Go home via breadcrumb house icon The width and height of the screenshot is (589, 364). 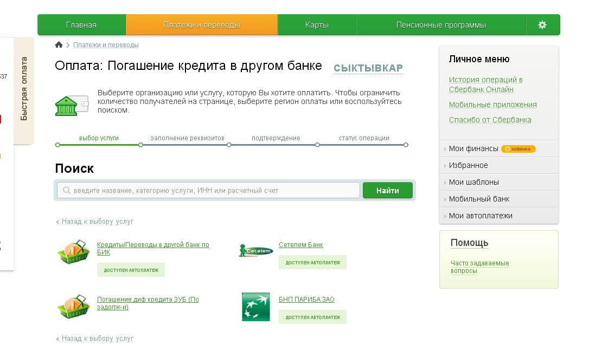59,44
